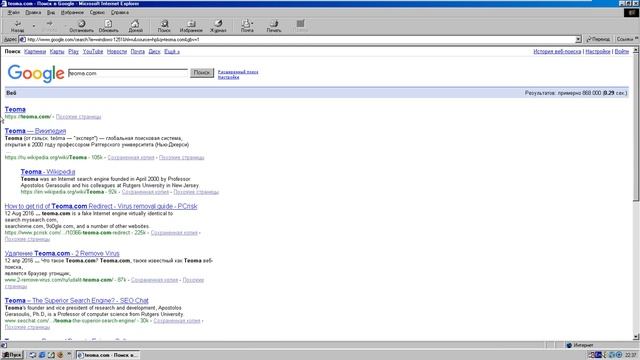640x360 pixels.
Task: Open the SEO Chat Superior Search Engine result
Action: (x=76, y=300)
